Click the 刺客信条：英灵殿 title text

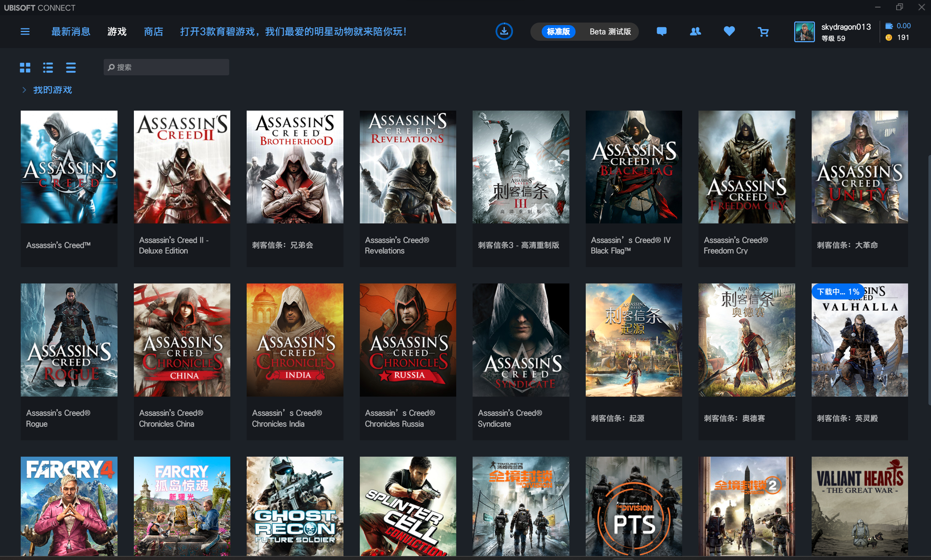(847, 418)
